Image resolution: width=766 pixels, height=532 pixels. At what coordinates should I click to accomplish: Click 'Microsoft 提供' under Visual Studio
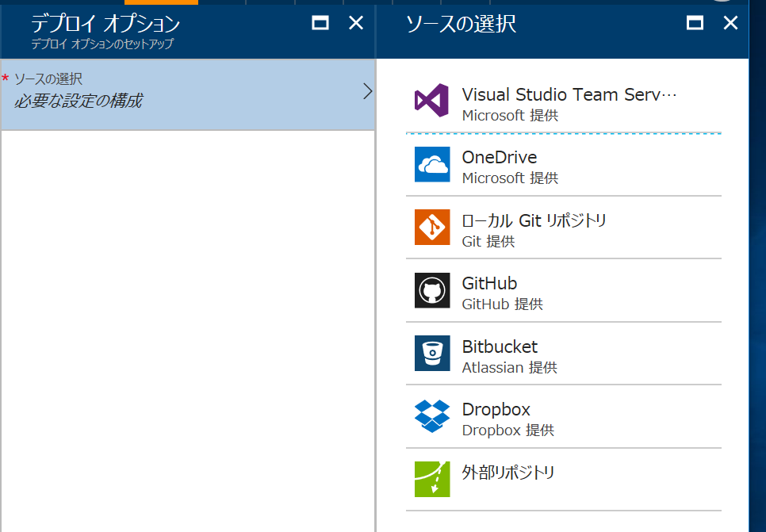pyautogui.click(x=510, y=115)
